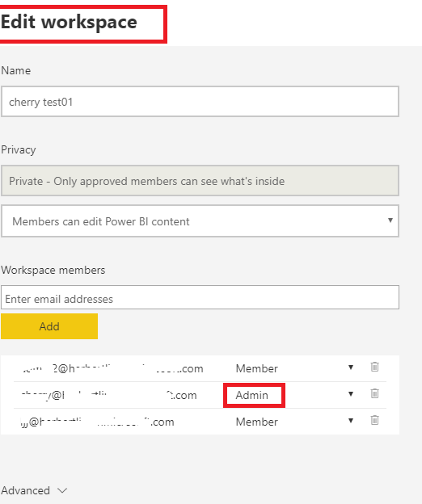Focus the workspace Name field 'cherry test01'

tap(200, 102)
